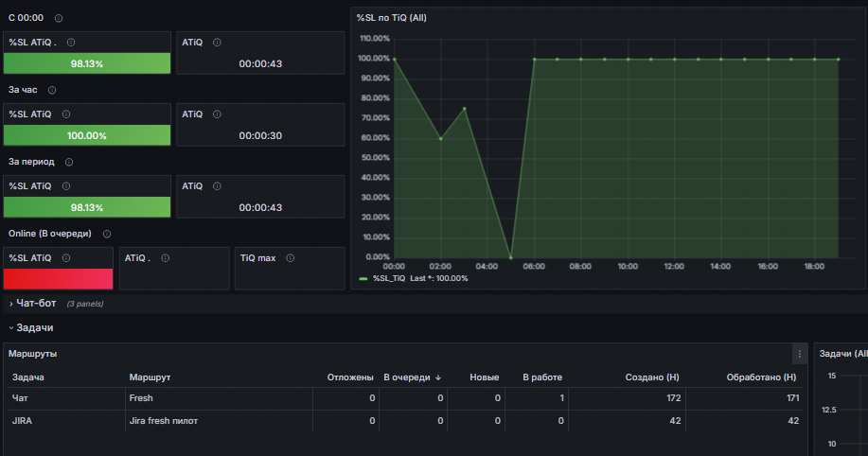Open the Маршруты panel three-dot menu
Image resolution: width=868 pixels, height=456 pixels.
pyautogui.click(x=799, y=354)
